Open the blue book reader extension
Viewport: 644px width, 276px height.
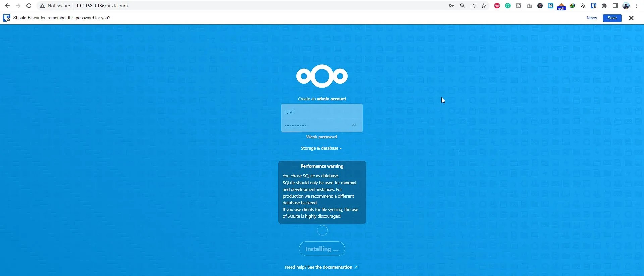pos(551,6)
